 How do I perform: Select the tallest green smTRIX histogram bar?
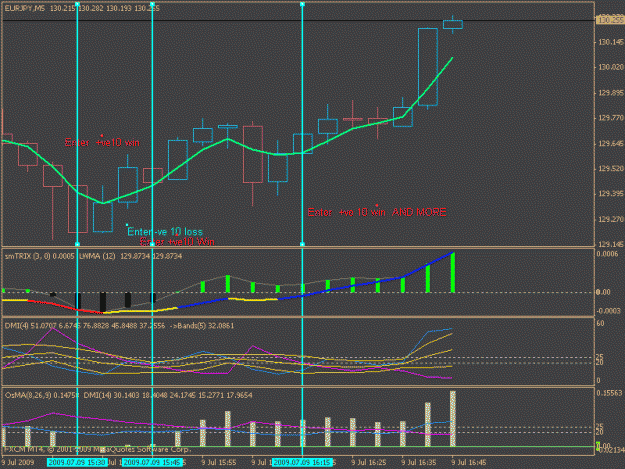coord(453,273)
